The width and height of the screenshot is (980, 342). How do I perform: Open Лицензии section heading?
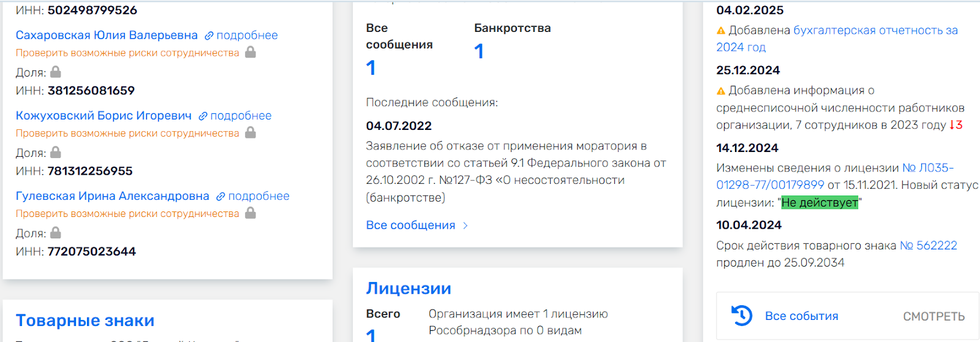point(409,288)
